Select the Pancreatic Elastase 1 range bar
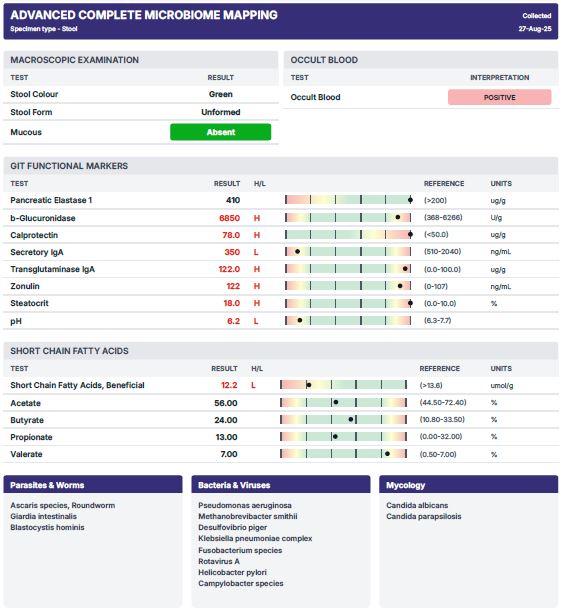 coord(349,200)
